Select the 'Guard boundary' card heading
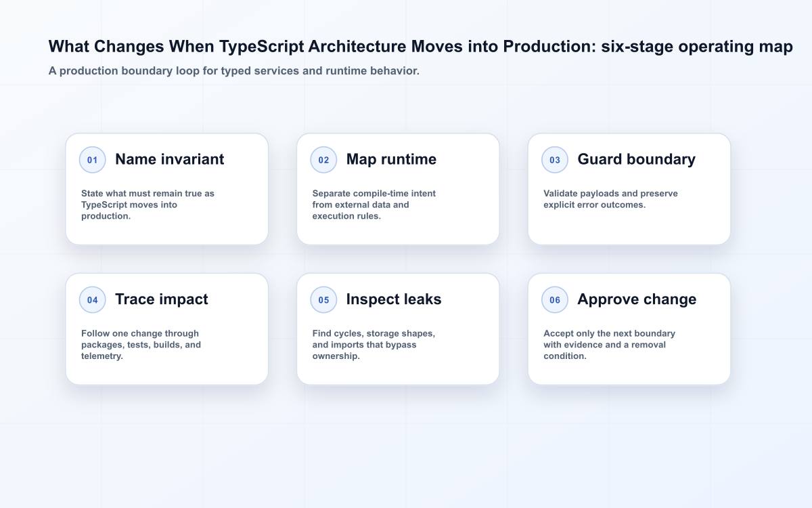This screenshot has height=508, width=812. click(636, 159)
